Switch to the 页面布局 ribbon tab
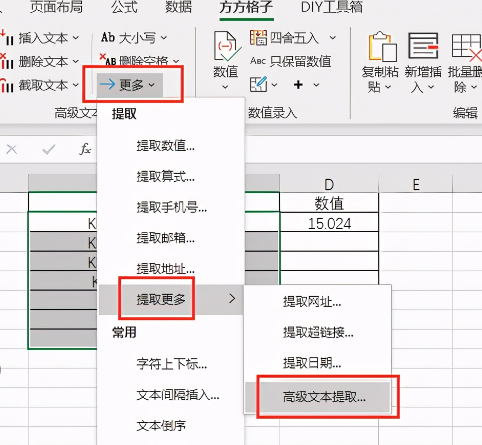 [x=56, y=7]
